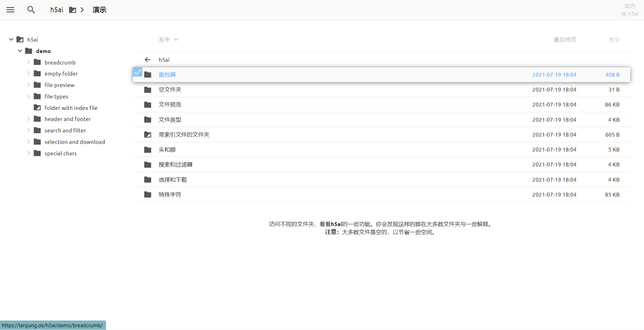Collapse the demo tree folder
Viewport: 644px width, 330px height.
(20, 51)
